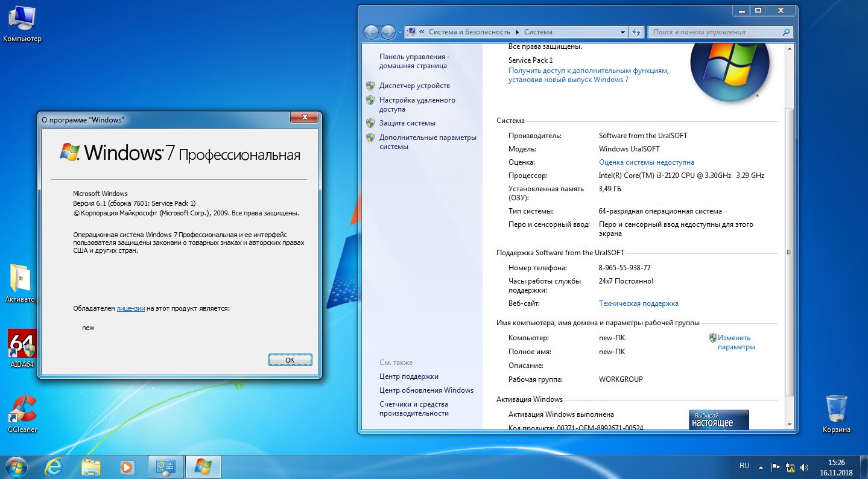Open Техническая поддержка website link
The image size is (868, 479).
point(639,303)
